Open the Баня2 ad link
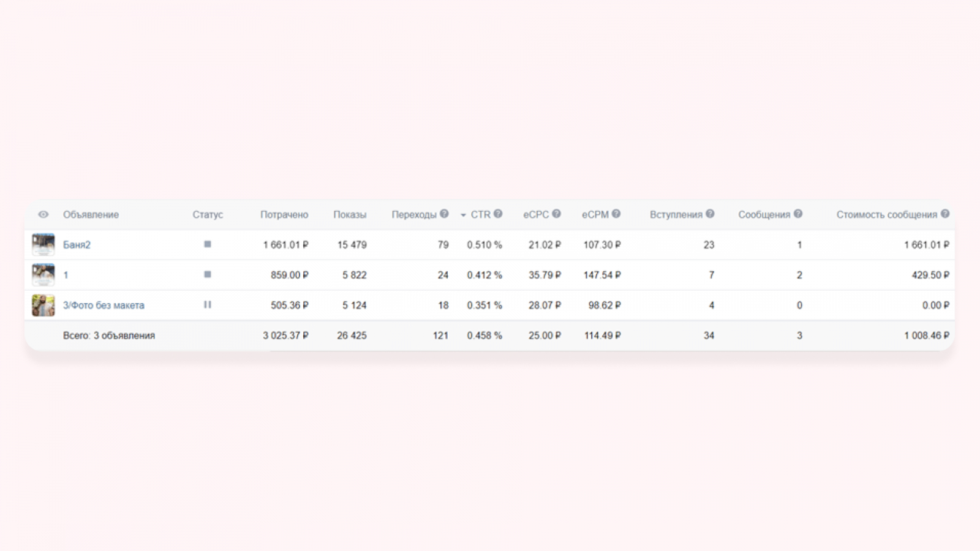 click(x=77, y=245)
